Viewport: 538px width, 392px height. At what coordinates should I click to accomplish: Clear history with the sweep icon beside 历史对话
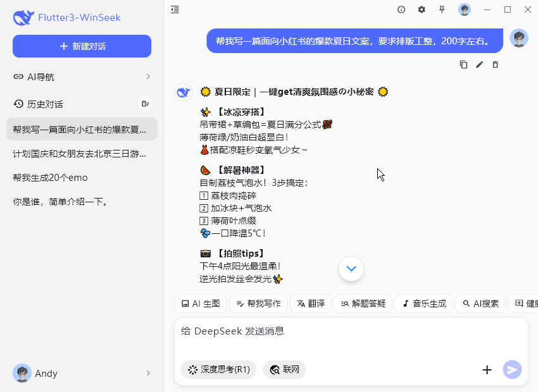coord(145,104)
